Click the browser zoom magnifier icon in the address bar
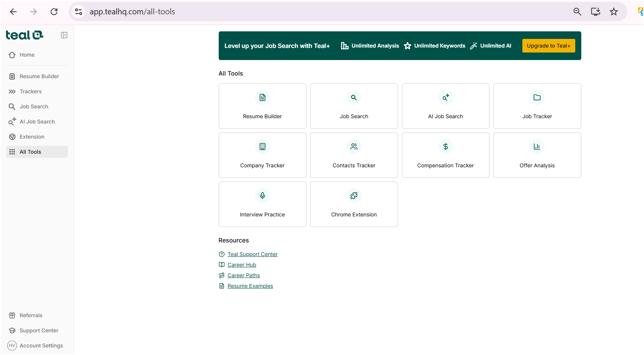 pos(577,12)
